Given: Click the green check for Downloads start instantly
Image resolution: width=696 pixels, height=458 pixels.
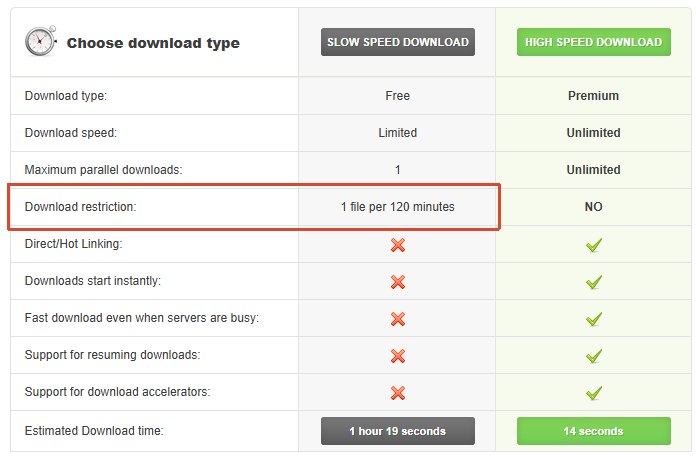Looking at the screenshot, I should [594, 281].
